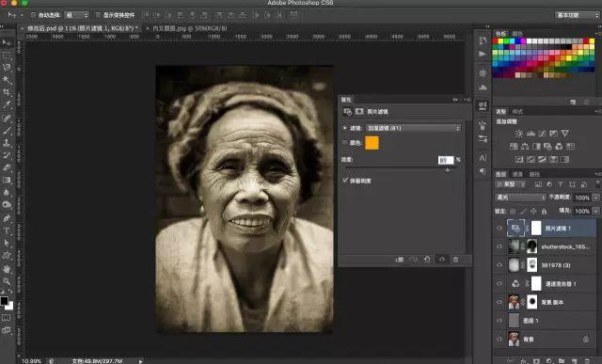Hide the shutterstock_165 layer
The image size is (602, 364).
pos(499,246)
